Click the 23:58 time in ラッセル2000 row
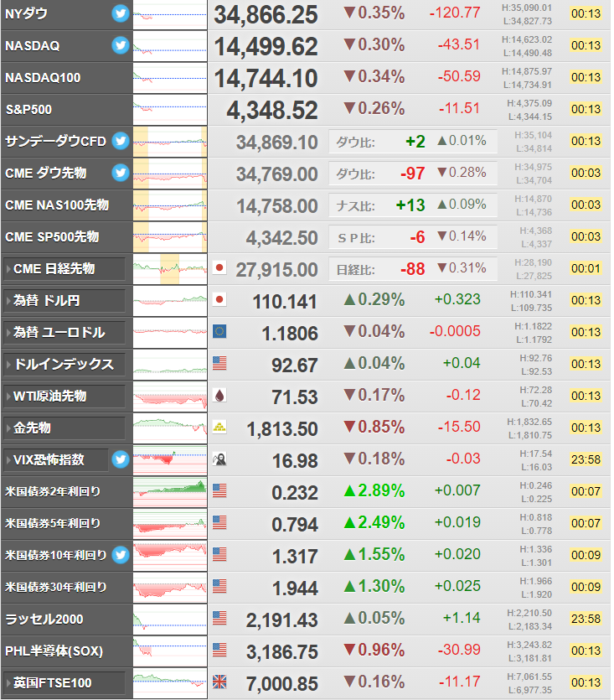This screenshot has width=614, height=700. click(586, 619)
